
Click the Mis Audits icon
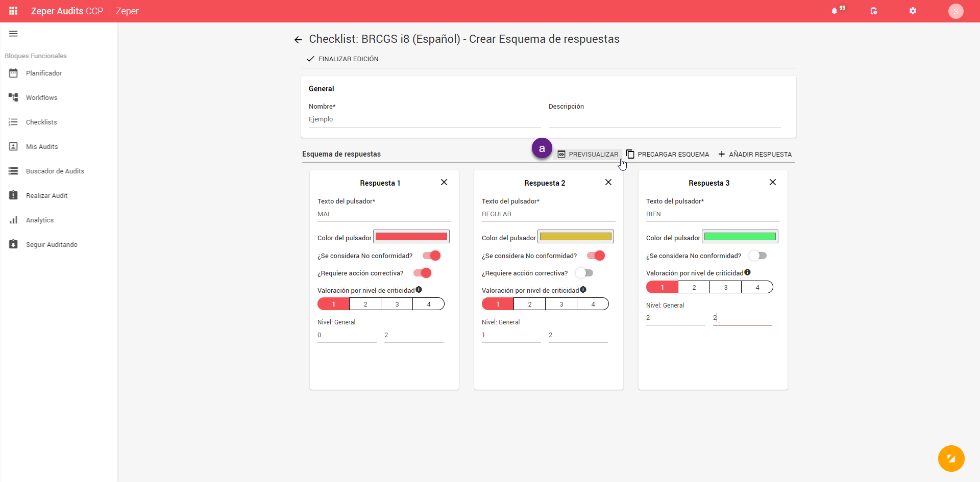click(x=13, y=146)
